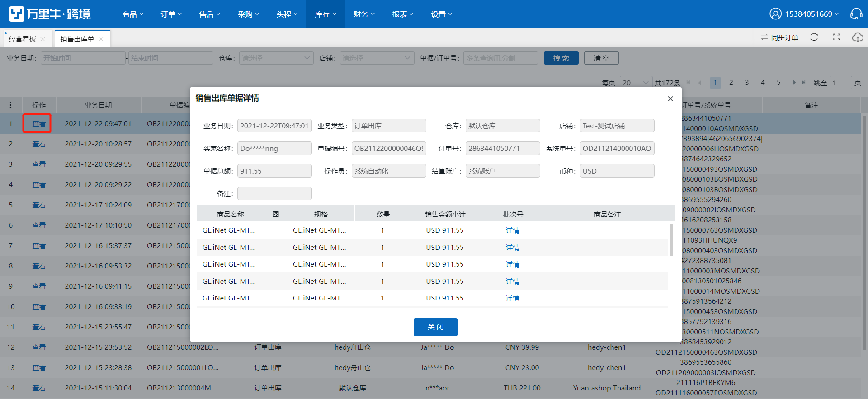Click the 跳至 page number field

click(841, 83)
